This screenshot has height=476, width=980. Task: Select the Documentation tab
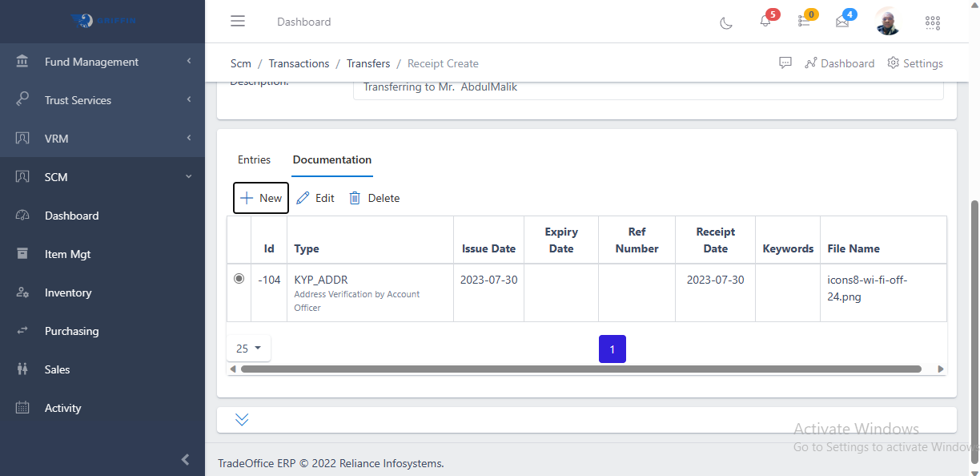[x=332, y=159]
